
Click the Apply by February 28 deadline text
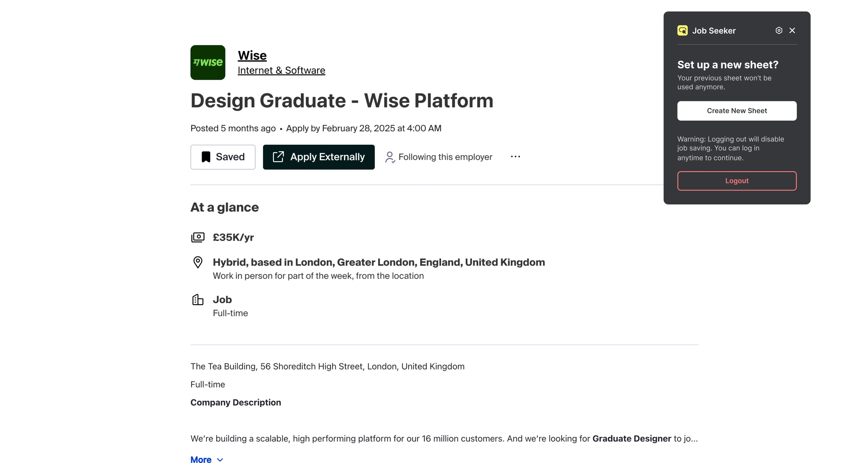pyautogui.click(x=364, y=128)
